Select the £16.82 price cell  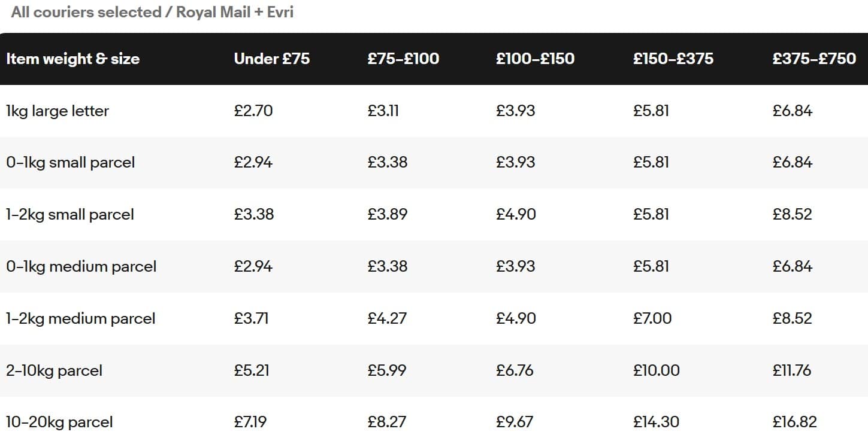pos(794,422)
